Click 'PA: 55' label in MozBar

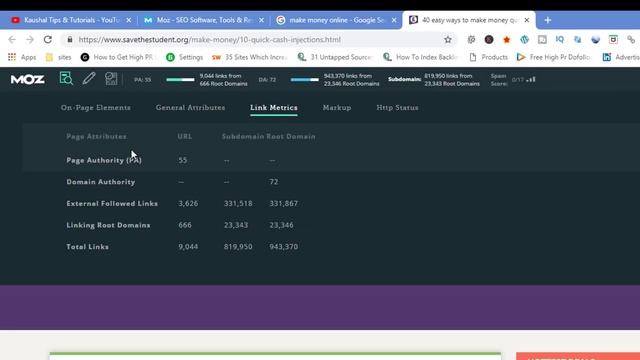pyautogui.click(x=142, y=80)
